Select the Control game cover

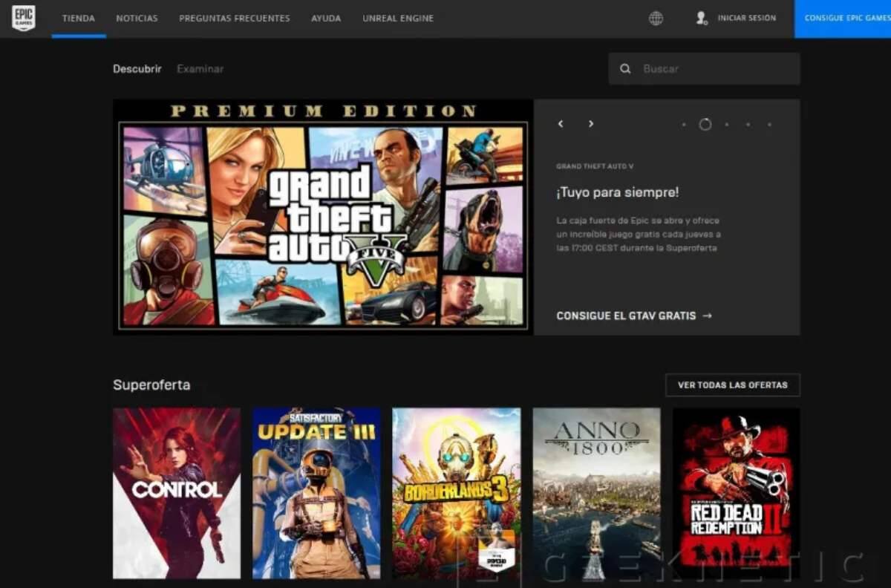(x=176, y=492)
